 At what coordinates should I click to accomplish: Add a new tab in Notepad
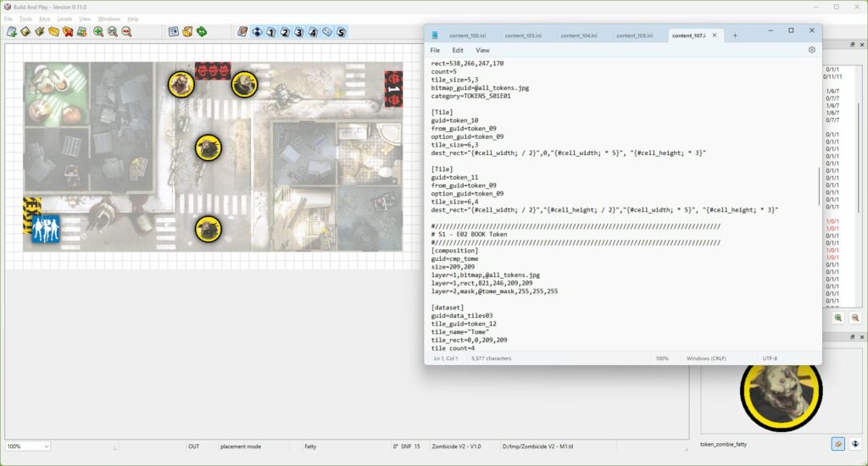(x=735, y=36)
